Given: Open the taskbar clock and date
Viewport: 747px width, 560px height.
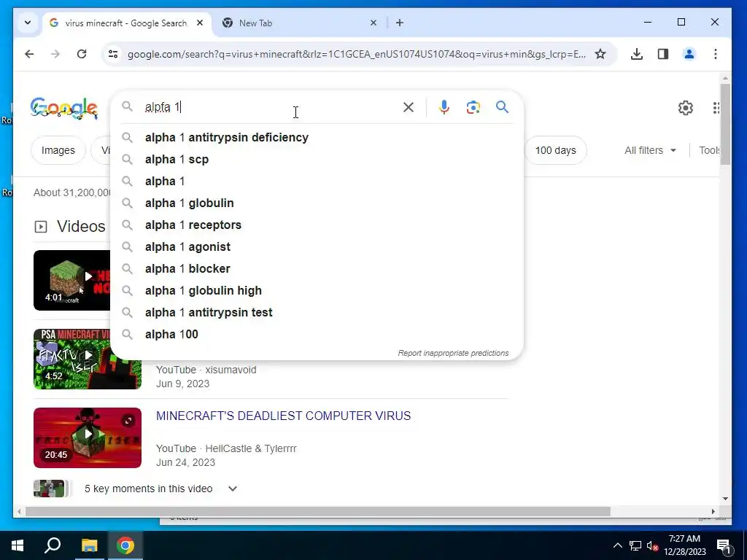Looking at the screenshot, I should [x=684, y=545].
